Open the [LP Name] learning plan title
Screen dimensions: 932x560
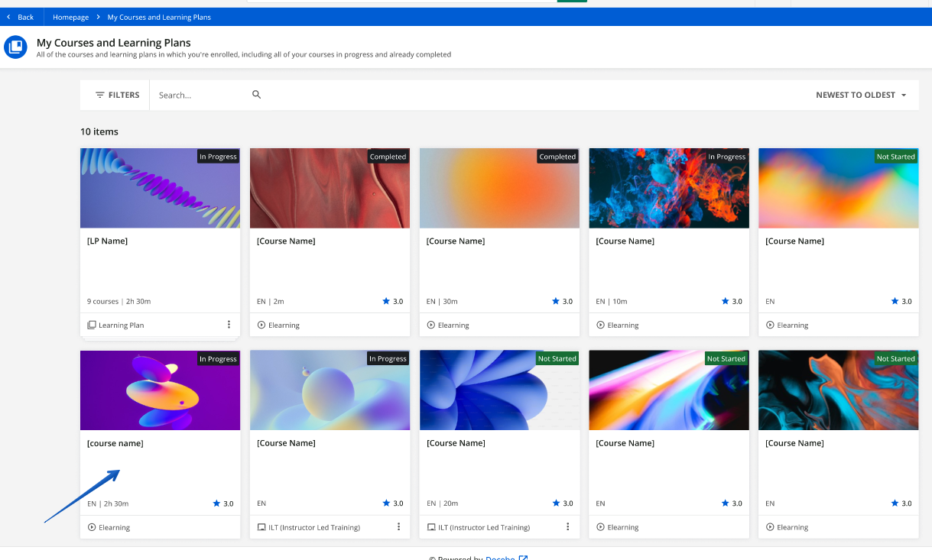pyautogui.click(x=108, y=241)
